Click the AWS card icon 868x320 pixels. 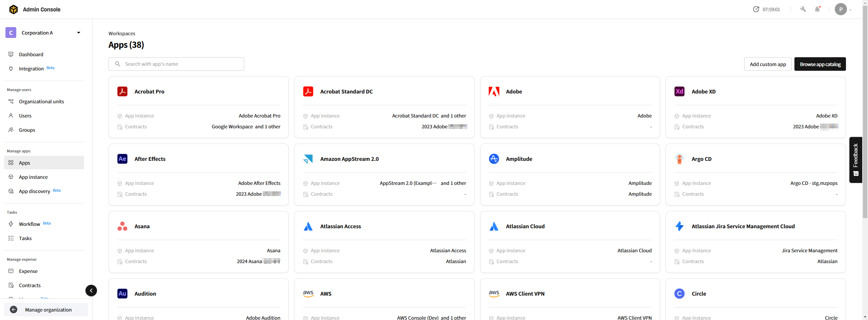pos(308,294)
